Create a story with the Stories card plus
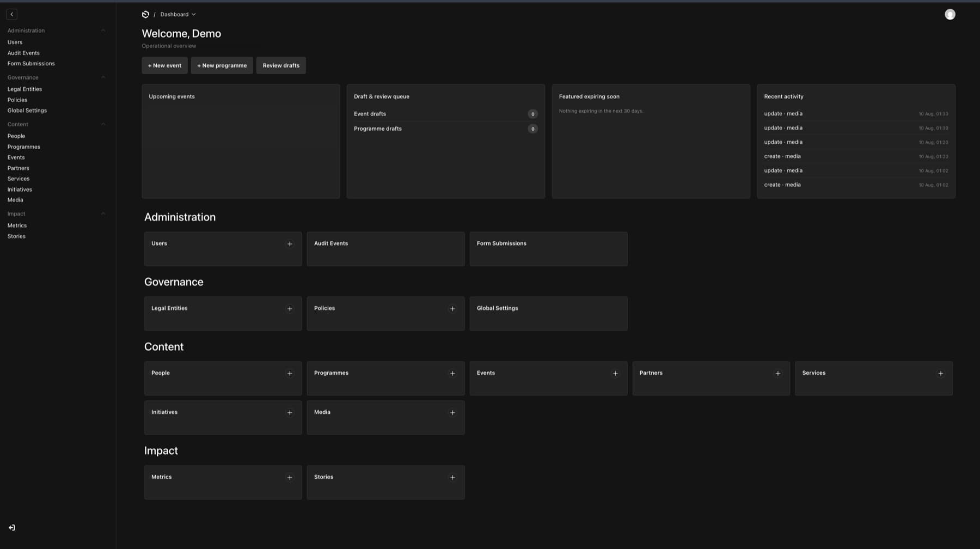Image resolution: width=980 pixels, height=549 pixels. pos(452,478)
